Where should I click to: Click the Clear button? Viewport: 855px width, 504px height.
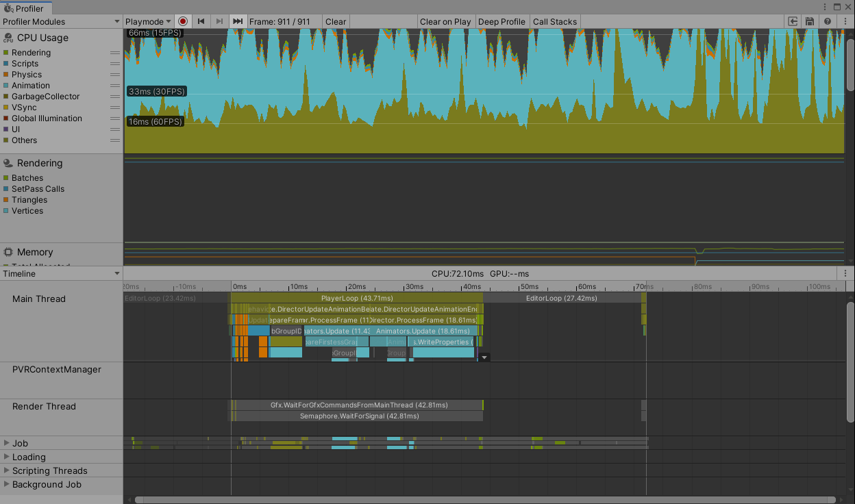click(x=336, y=21)
